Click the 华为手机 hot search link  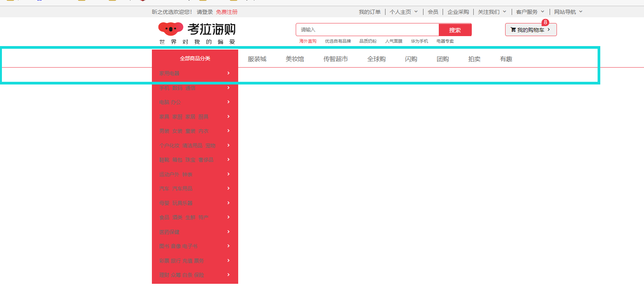coord(420,41)
